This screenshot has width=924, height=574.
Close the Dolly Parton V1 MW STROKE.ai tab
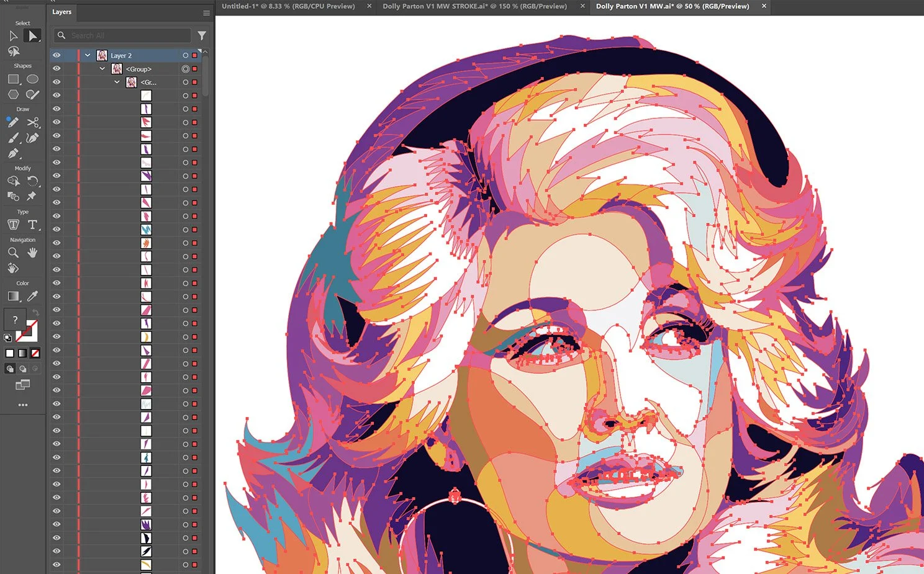click(x=582, y=6)
